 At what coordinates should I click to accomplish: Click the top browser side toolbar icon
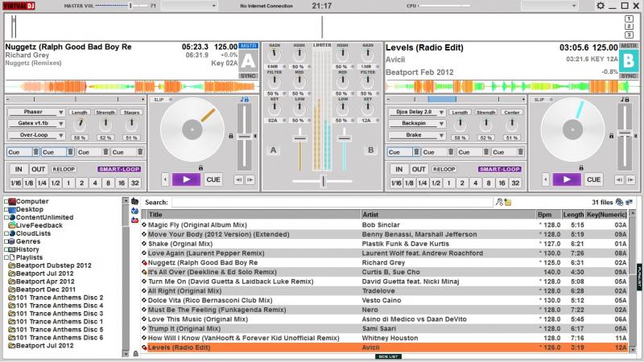[134, 202]
